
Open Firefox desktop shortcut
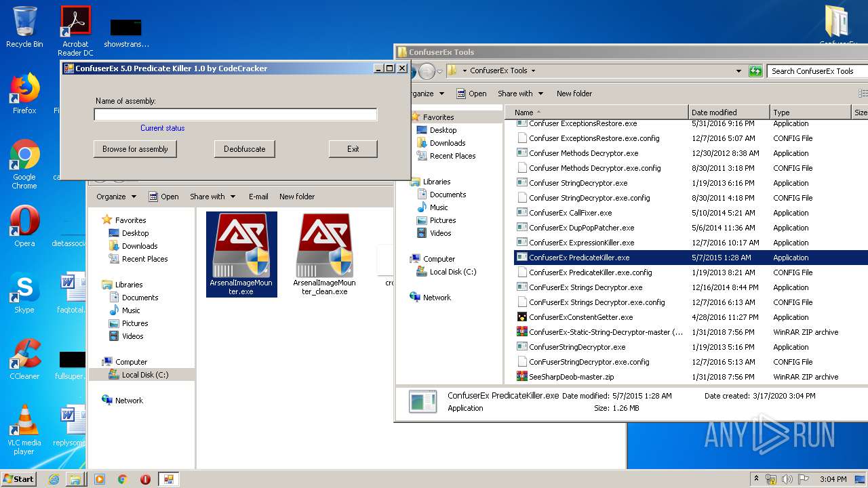24,94
